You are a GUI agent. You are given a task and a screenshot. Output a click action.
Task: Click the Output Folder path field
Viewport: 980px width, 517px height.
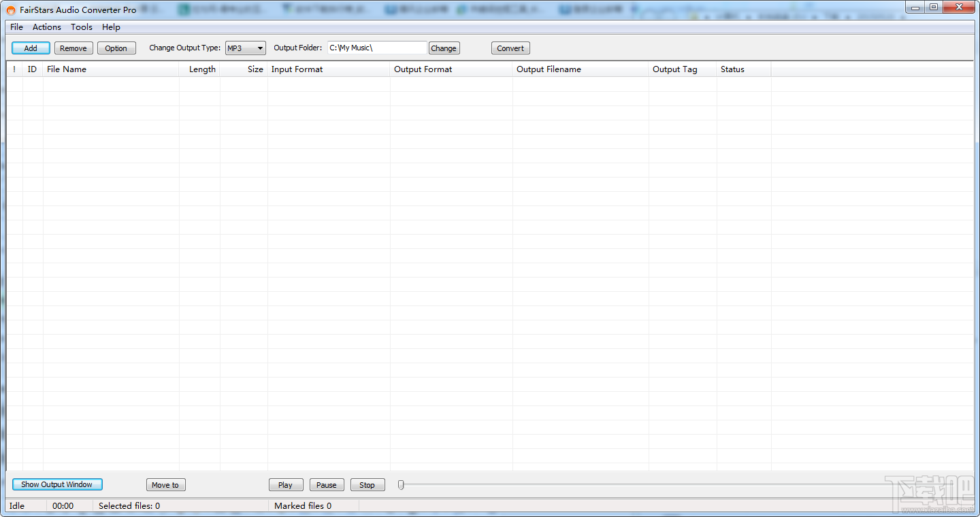(x=377, y=48)
